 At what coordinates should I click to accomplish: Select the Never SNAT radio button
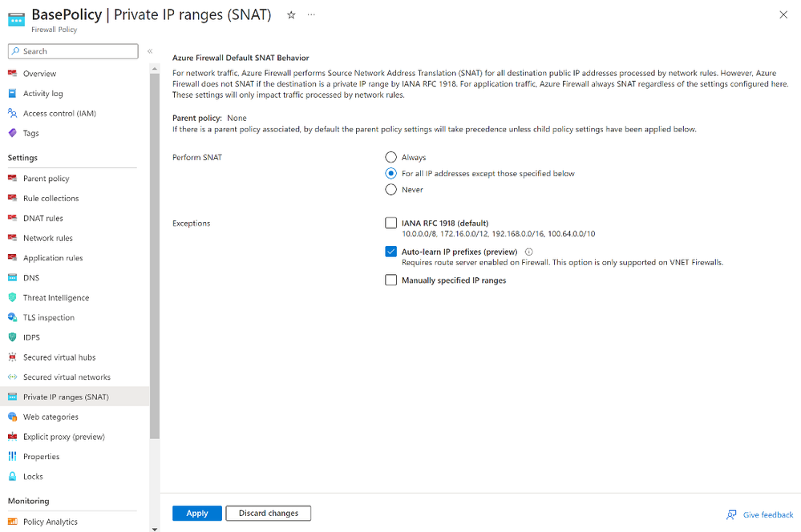[390, 189]
